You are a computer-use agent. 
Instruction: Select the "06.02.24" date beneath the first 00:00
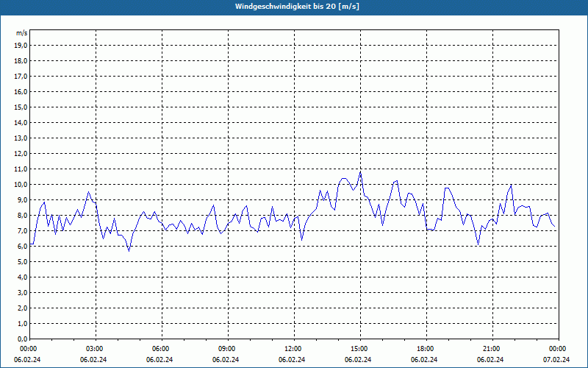[x=27, y=360]
